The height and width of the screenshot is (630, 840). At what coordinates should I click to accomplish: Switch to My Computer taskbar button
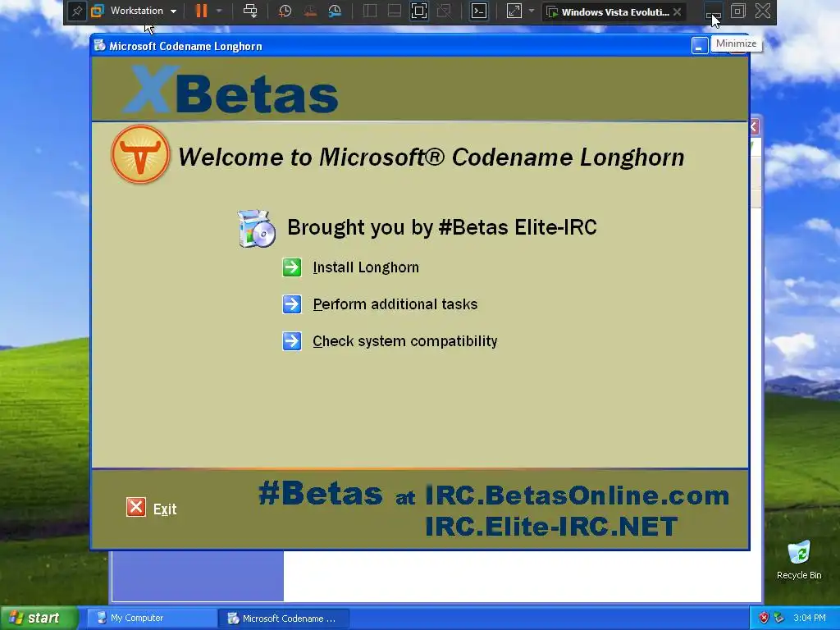(151, 619)
